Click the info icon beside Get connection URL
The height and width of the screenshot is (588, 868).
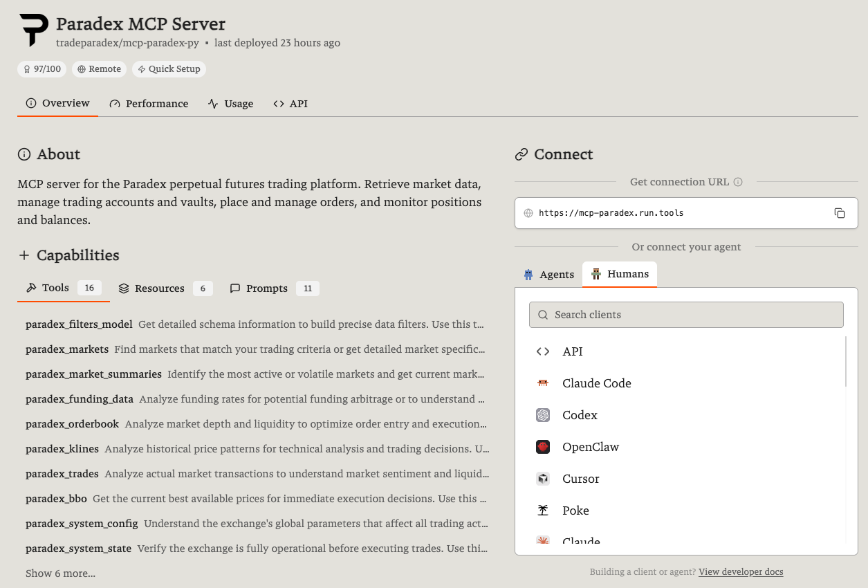739,181
